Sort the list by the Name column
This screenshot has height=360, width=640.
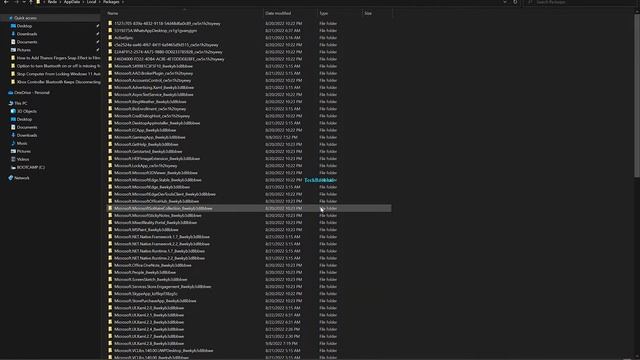(x=113, y=13)
